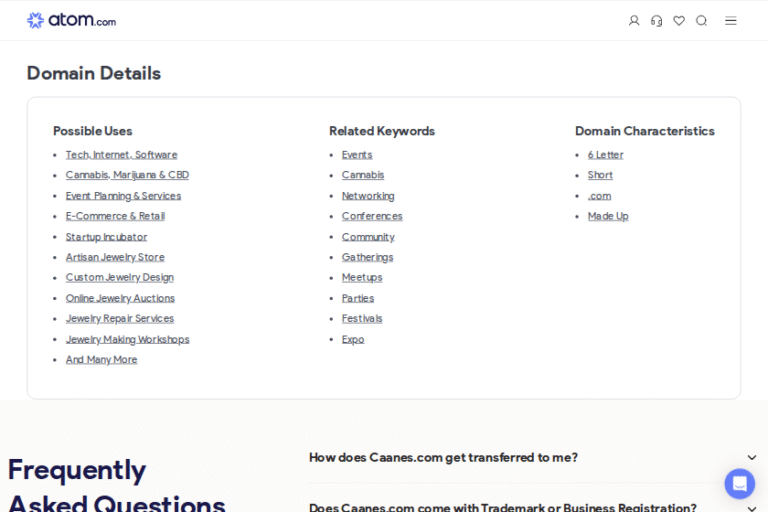Image resolution: width=768 pixels, height=512 pixels.
Task: Click the search magnifier icon
Action: [x=701, y=21]
